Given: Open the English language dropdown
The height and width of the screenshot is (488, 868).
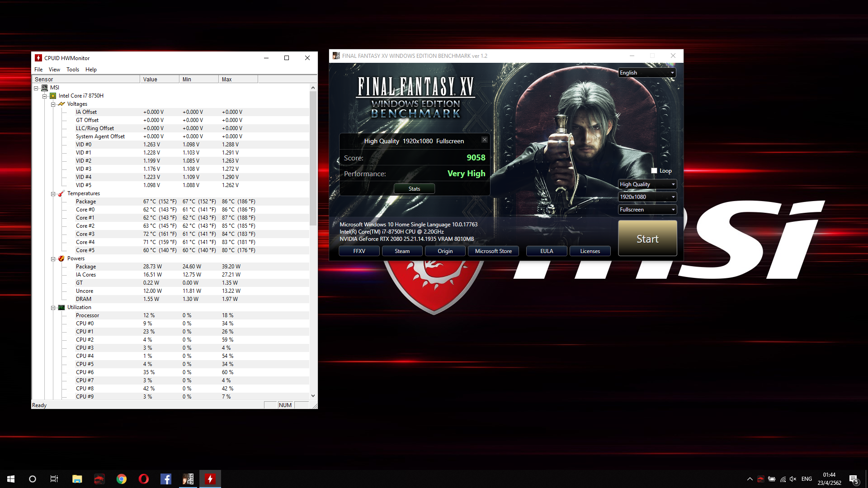Looking at the screenshot, I should click(647, 73).
